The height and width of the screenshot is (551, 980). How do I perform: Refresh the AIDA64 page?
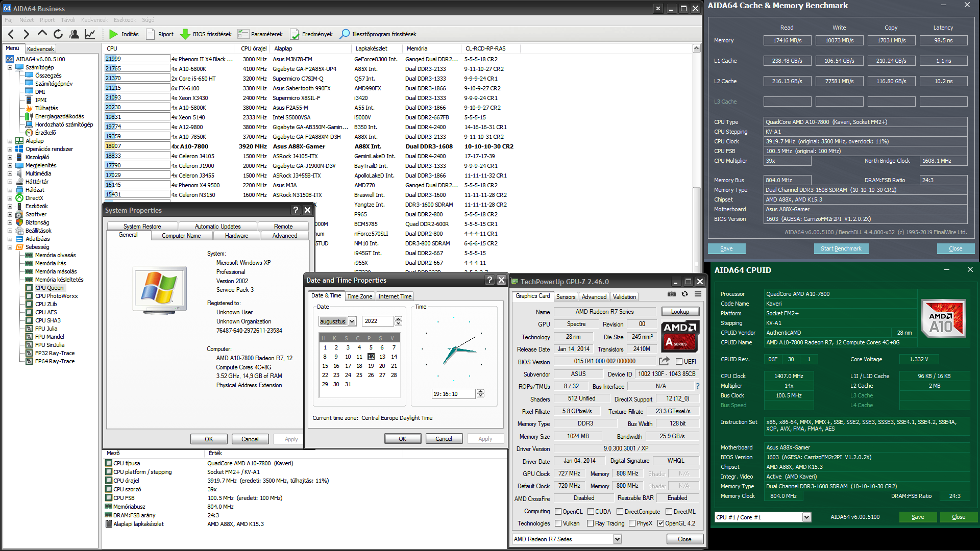pos(58,34)
